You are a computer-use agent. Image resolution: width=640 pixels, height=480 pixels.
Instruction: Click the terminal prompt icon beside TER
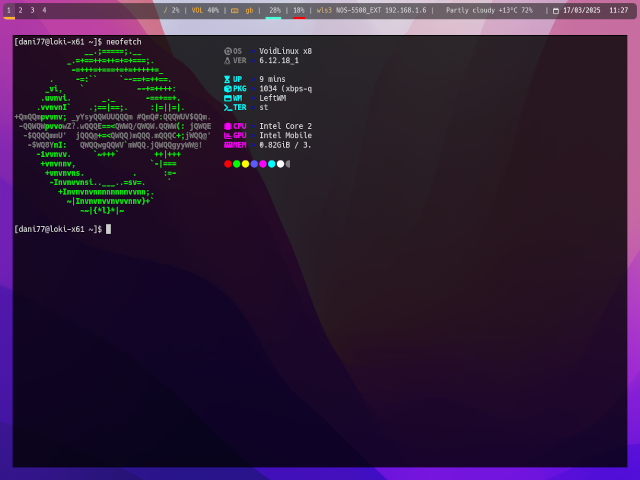point(228,107)
